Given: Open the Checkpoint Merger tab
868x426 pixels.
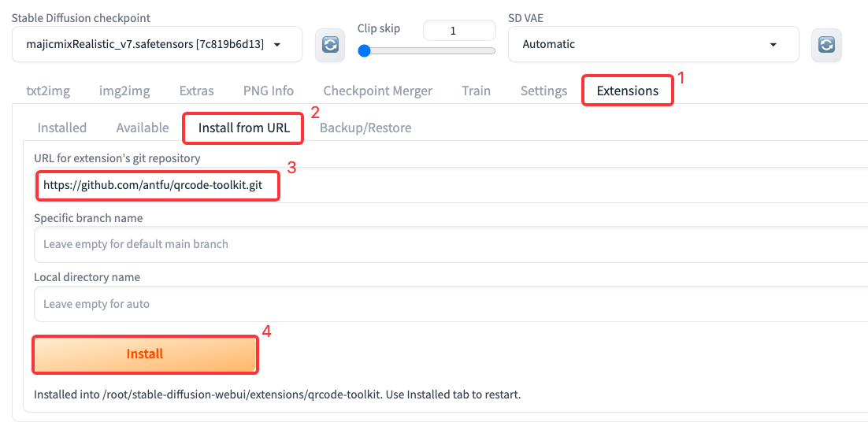Looking at the screenshot, I should [x=377, y=91].
